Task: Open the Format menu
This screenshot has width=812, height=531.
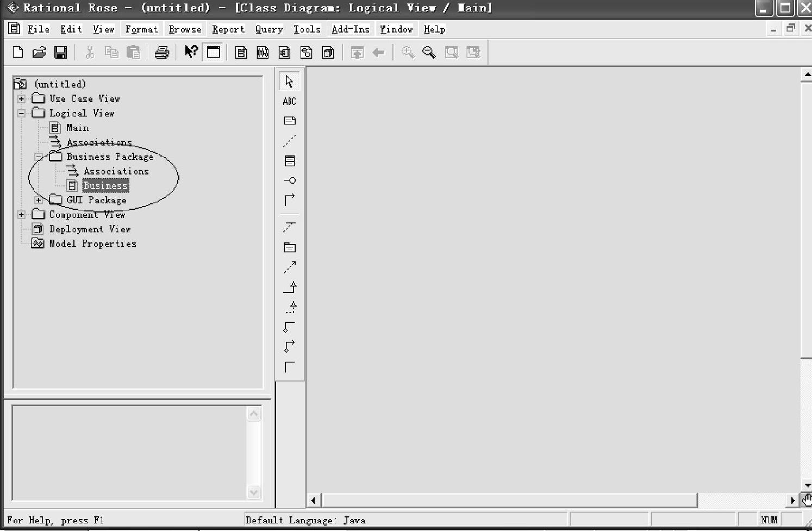Action: pos(141,29)
